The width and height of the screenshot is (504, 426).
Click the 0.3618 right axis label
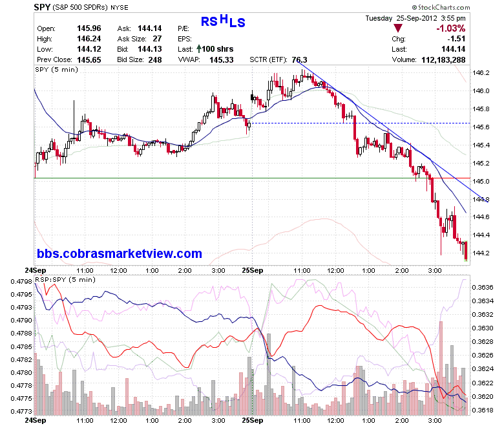click(483, 410)
